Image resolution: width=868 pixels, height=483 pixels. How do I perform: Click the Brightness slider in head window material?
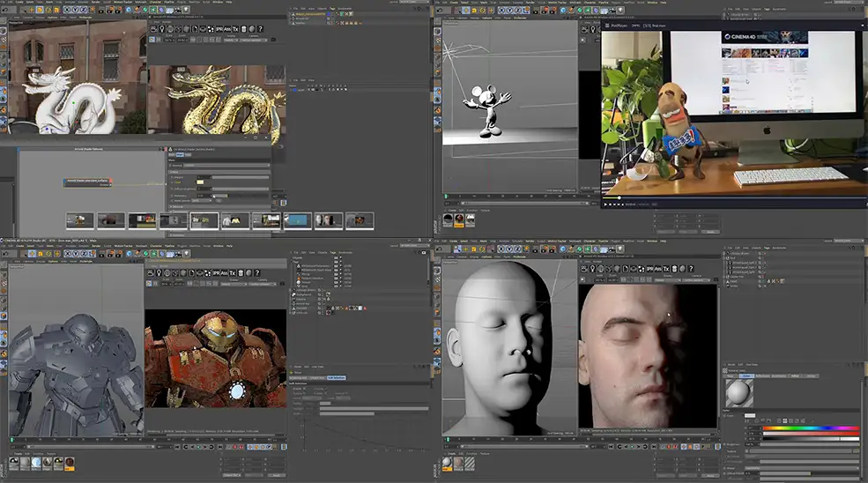[x=810, y=444]
